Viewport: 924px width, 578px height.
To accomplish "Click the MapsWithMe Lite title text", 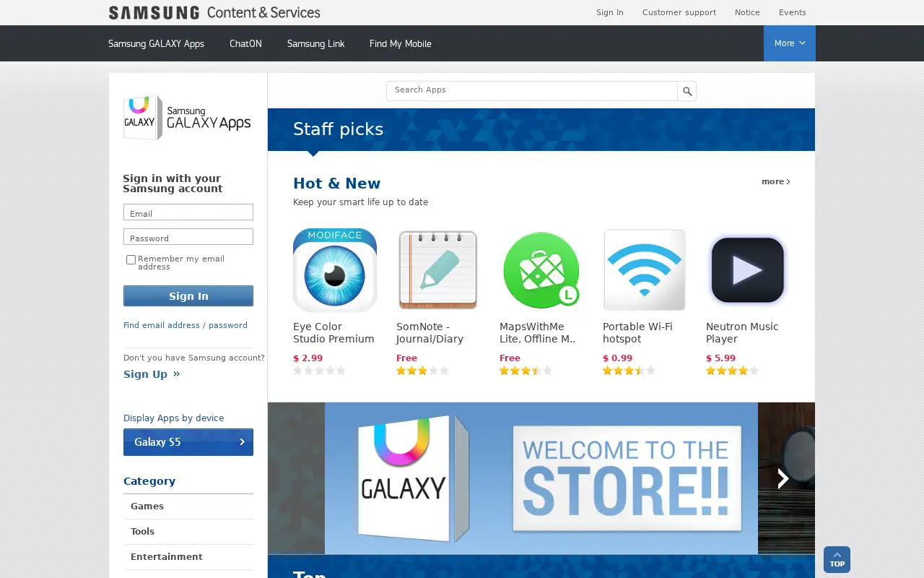I will tap(538, 332).
